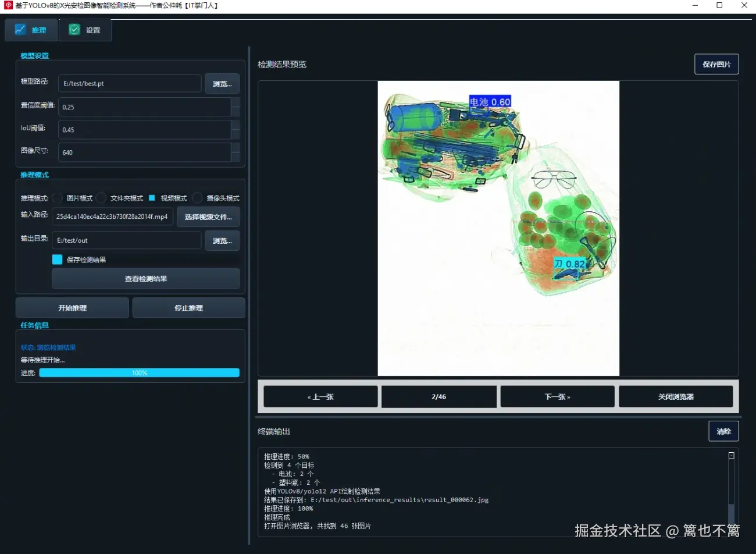The width and height of the screenshot is (756, 554).
Task: Click the 置信度阈值 value field
Action: [x=144, y=107]
